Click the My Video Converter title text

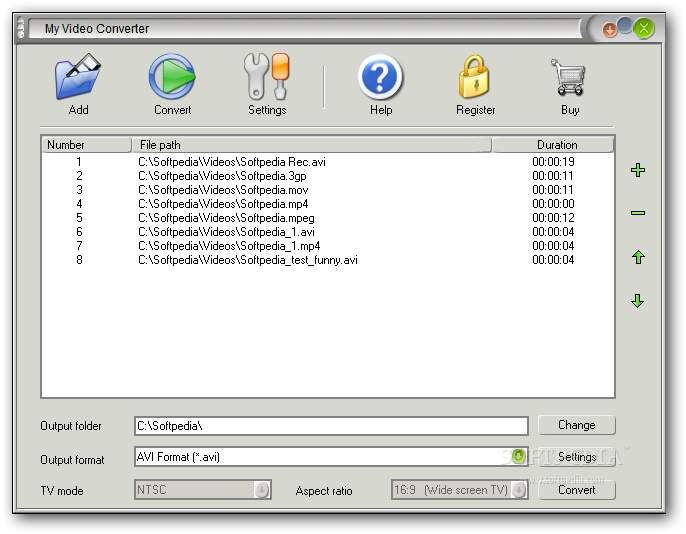(97, 29)
